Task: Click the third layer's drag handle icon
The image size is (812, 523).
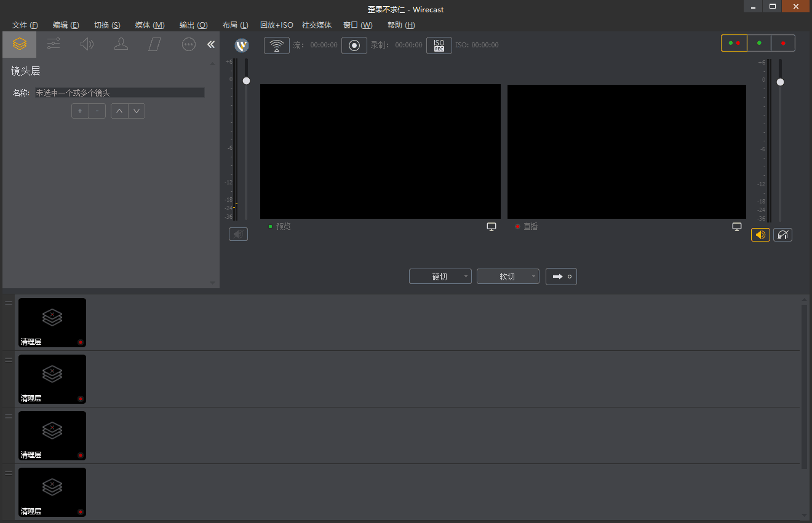Action: pos(9,416)
